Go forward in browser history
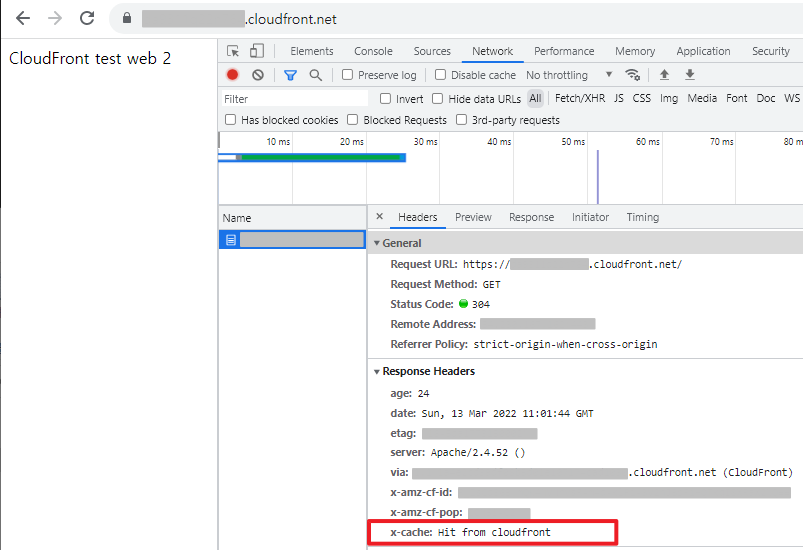803x550 pixels. [55, 18]
